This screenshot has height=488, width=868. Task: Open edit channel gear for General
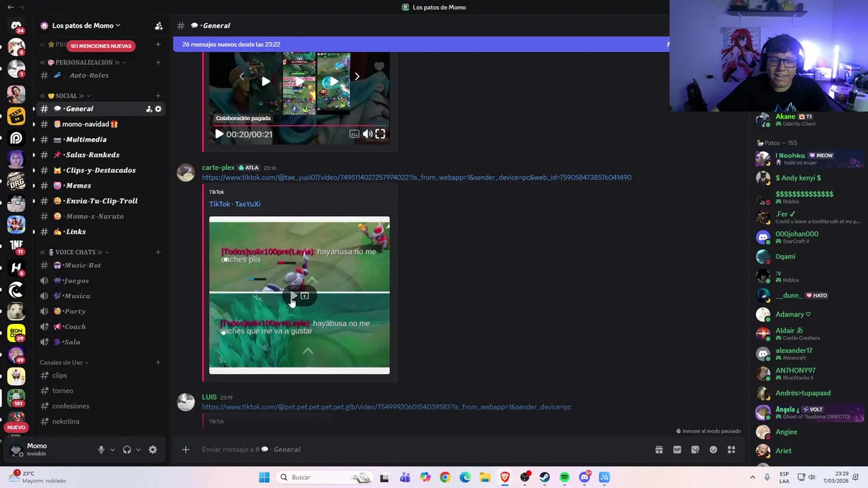[159, 108]
